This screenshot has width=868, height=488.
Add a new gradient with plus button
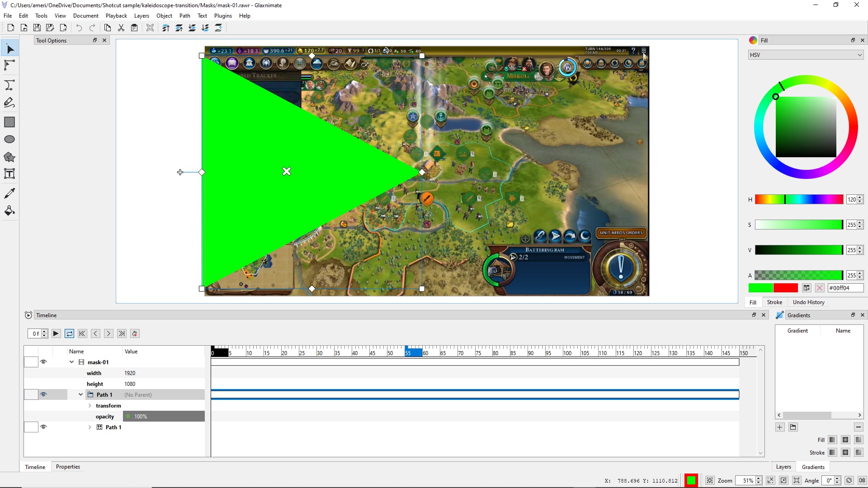click(x=780, y=427)
